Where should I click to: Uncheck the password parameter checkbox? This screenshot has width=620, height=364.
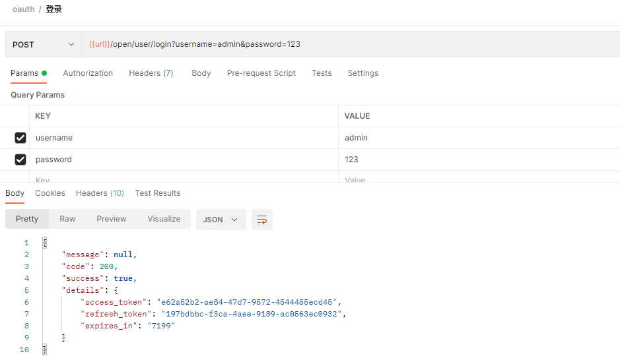point(20,160)
